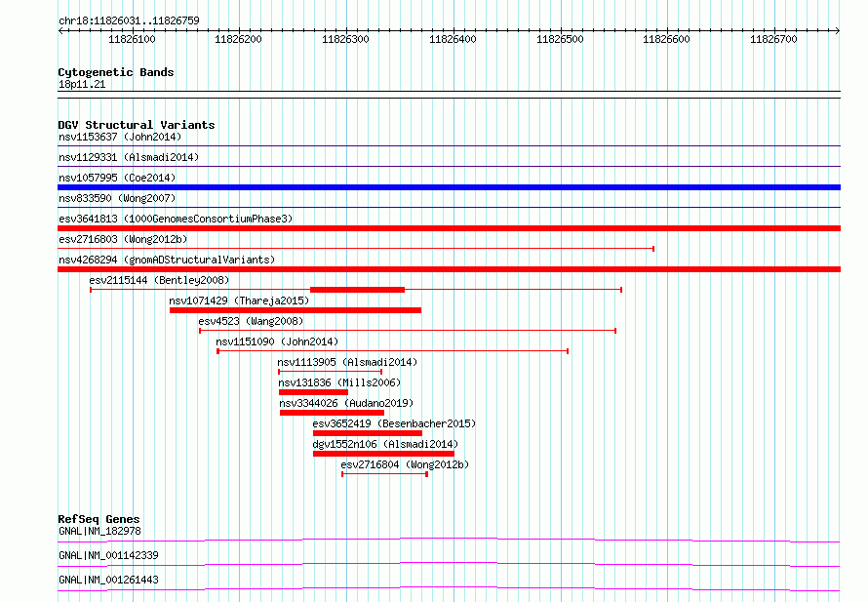Click the esv3641813 1000GenomesConsortiumPhase3 red bar
The height and width of the screenshot is (602, 868).
click(449, 228)
